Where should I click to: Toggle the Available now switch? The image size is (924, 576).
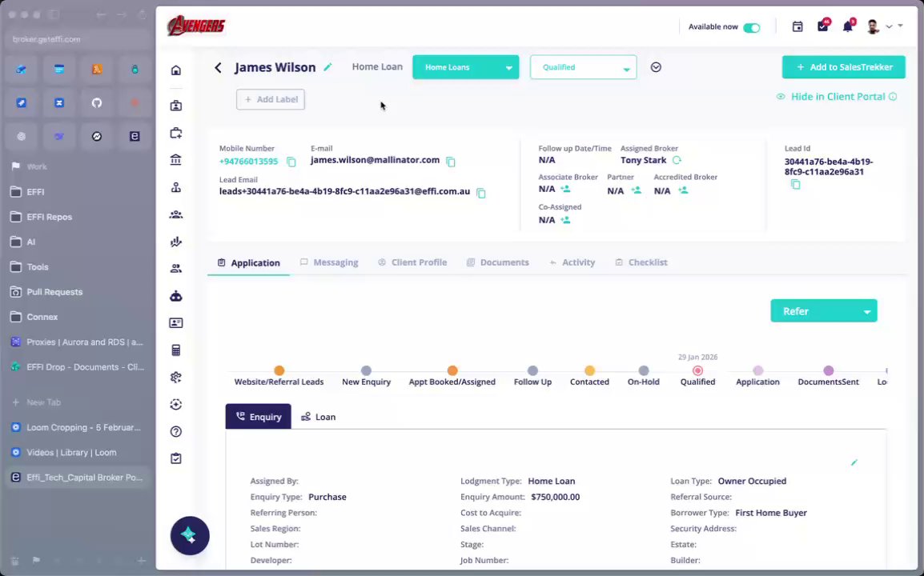point(751,28)
